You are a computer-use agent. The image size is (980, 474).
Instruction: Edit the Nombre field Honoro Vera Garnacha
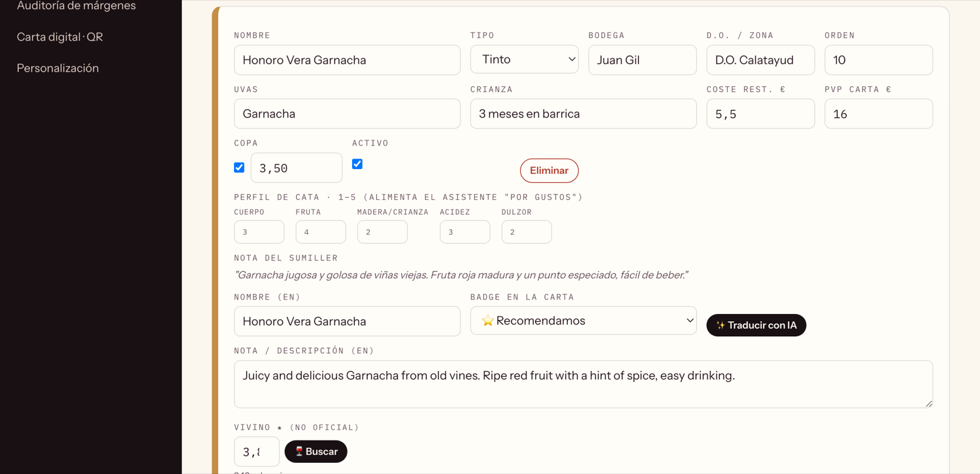[x=347, y=60]
